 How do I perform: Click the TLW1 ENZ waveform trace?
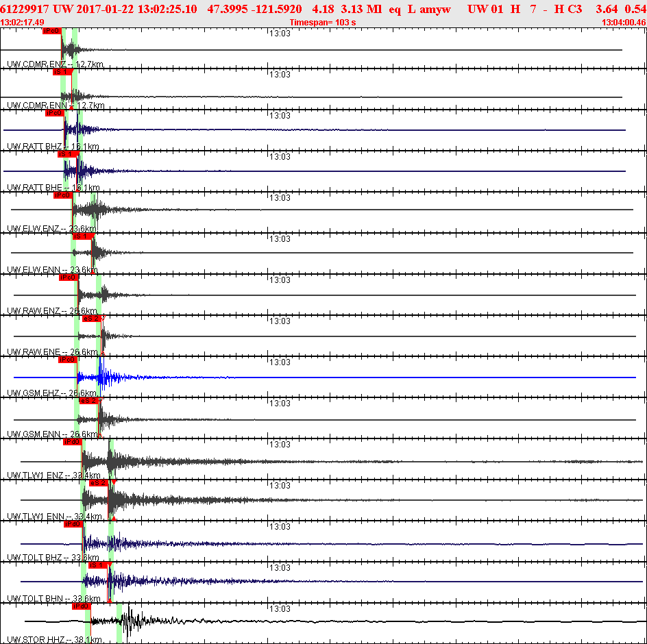pyautogui.click(x=330, y=461)
